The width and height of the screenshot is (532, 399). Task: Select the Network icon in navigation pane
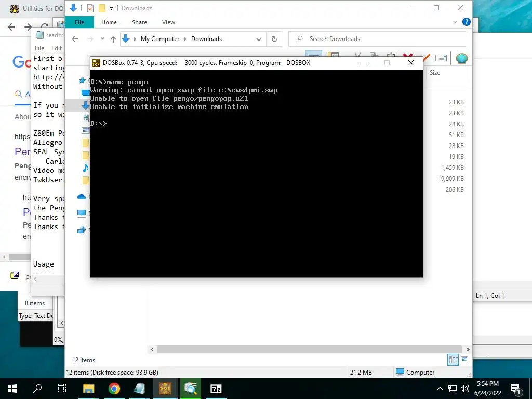[x=82, y=230]
